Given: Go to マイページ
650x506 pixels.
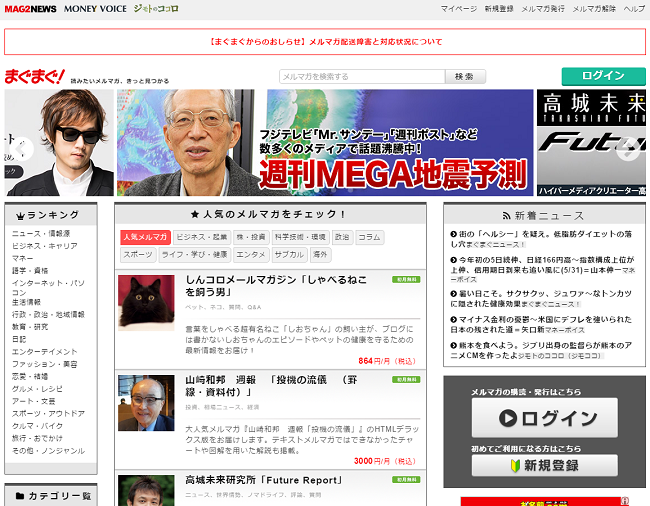Looking at the screenshot, I should (x=458, y=9).
